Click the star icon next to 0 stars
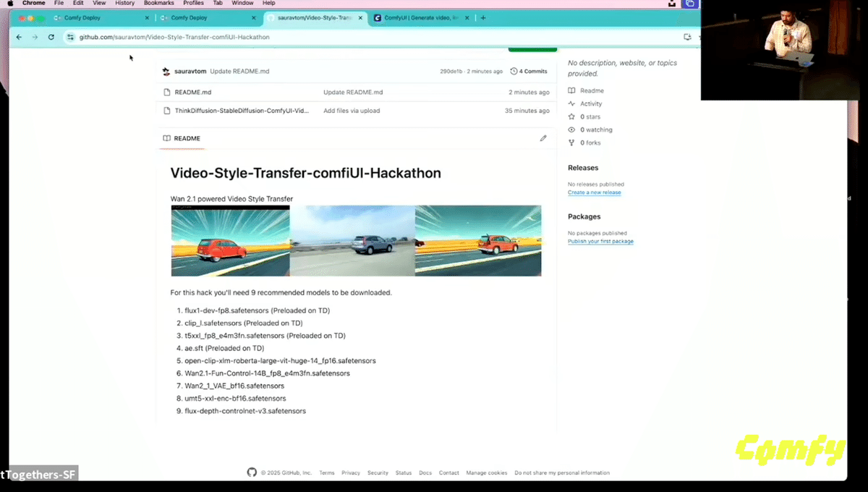This screenshot has height=492, width=868. (571, 116)
